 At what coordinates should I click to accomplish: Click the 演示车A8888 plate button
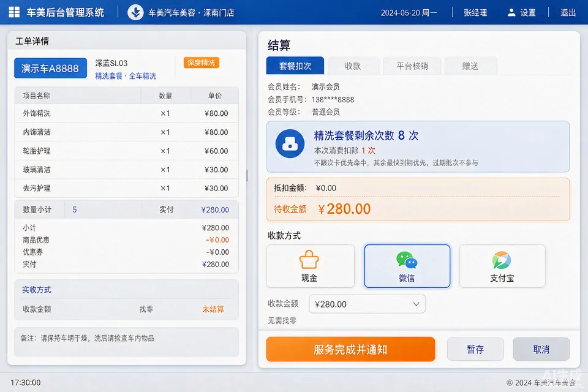[x=50, y=68]
